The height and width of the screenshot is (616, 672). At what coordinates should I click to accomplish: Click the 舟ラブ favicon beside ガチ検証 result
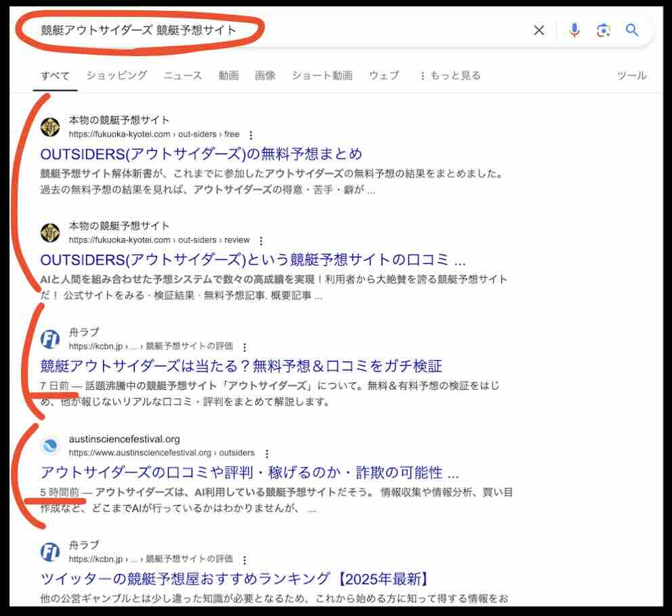coord(50,339)
